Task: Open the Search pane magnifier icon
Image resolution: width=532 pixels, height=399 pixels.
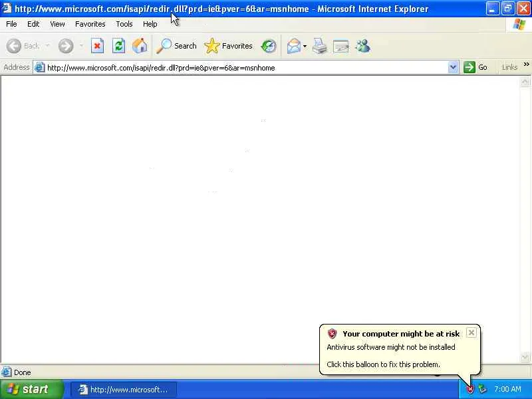Action: click(x=164, y=46)
